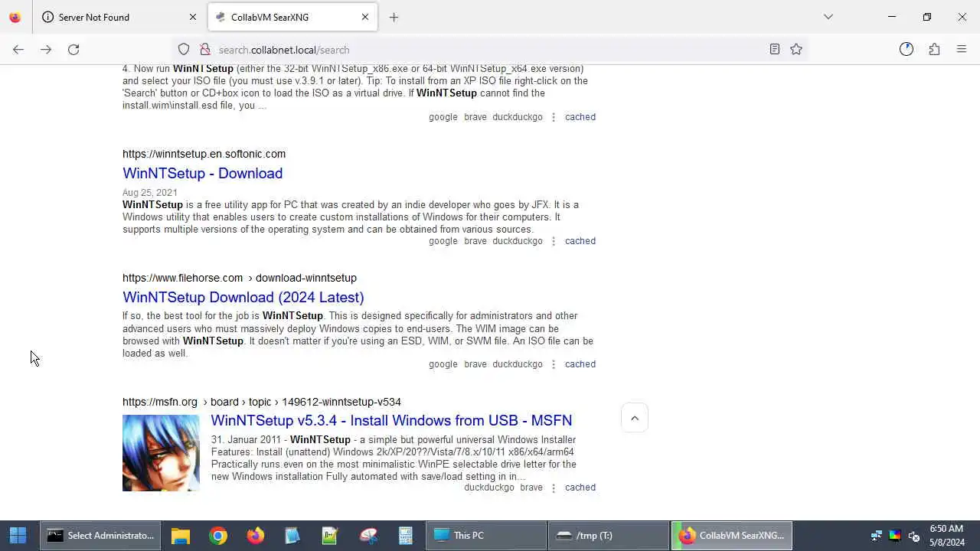Switch to Server Not Found tab
This screenshot has height=551, width=980.
coord(120,17)
